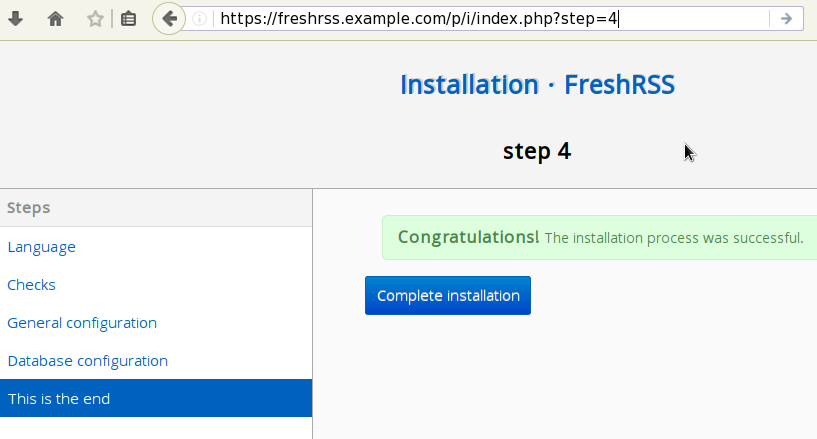Click the Installation · FreshRSS title
Viewport: 817px width, 439px height.
pyautogui.click(x=537, y=84)
